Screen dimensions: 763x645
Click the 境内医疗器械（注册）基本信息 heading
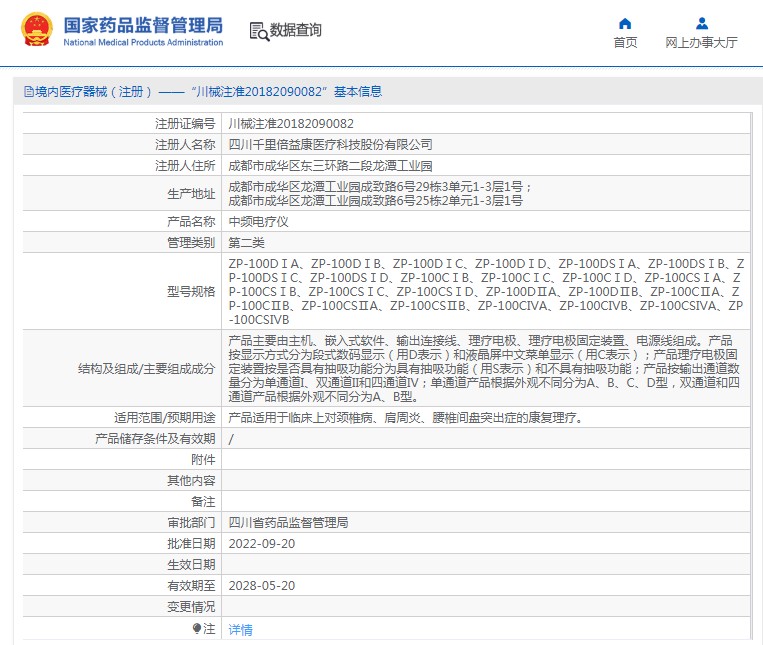point(208,91)
